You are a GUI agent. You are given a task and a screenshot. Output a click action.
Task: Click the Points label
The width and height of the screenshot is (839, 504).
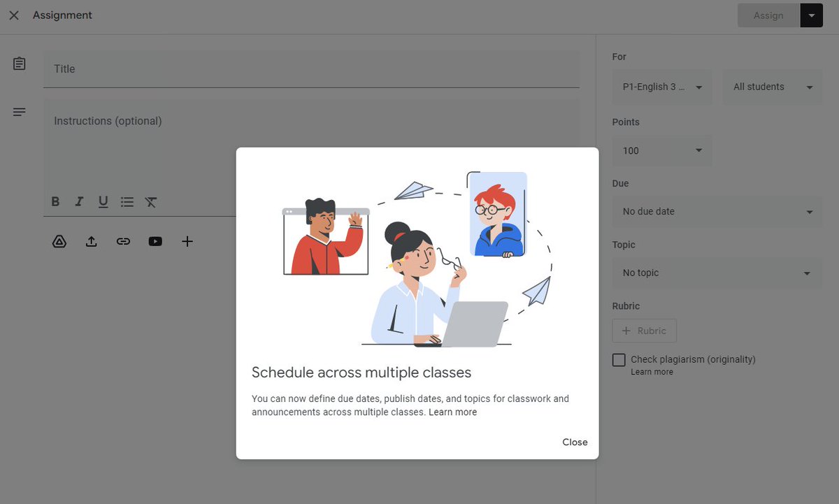pos(626,122)
